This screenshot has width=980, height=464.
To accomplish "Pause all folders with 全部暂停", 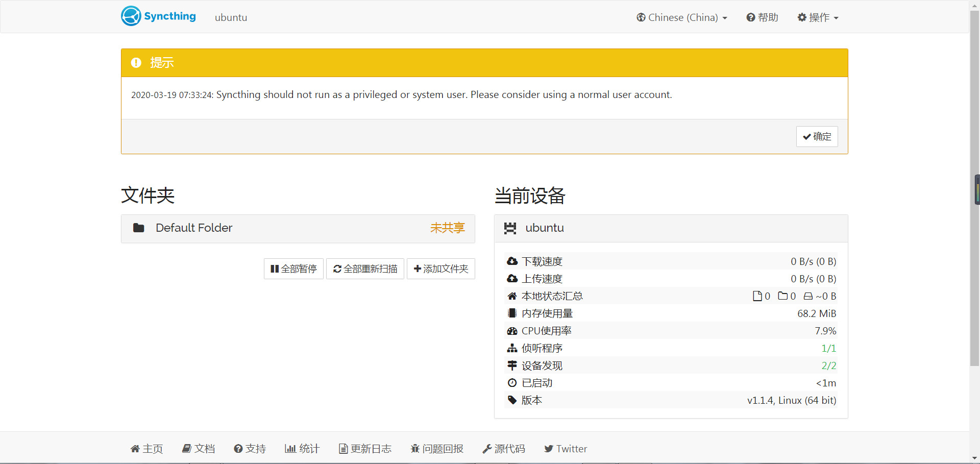I will pos(293,268).
